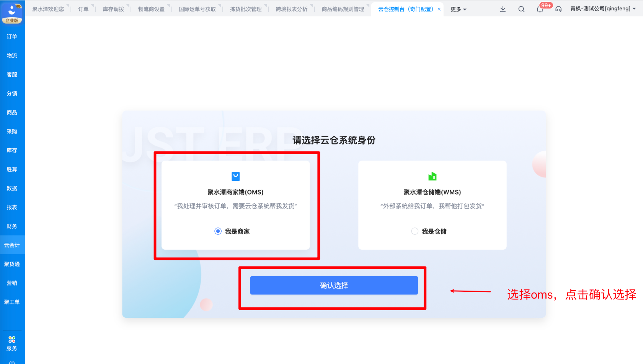Select the 我是仓储 radio button

[x=415, y=231]
